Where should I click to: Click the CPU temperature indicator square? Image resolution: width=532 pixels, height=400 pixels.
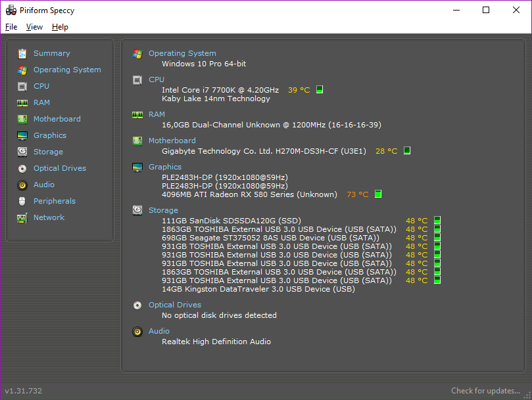click(x=320, y=90)
